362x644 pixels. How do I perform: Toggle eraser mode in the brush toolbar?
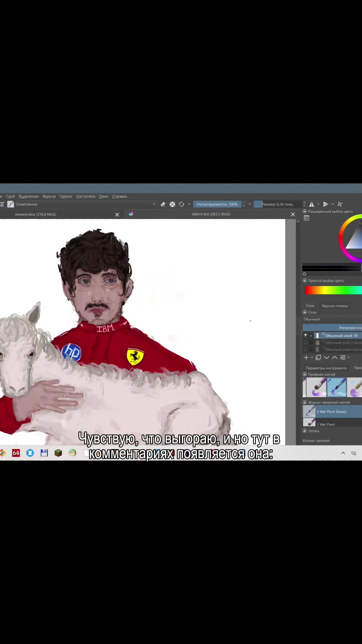[x=163, y=204]
